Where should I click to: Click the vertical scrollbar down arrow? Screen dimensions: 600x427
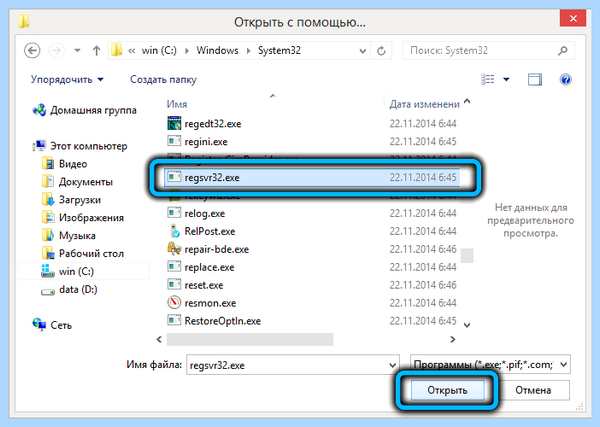click(467, 325)
